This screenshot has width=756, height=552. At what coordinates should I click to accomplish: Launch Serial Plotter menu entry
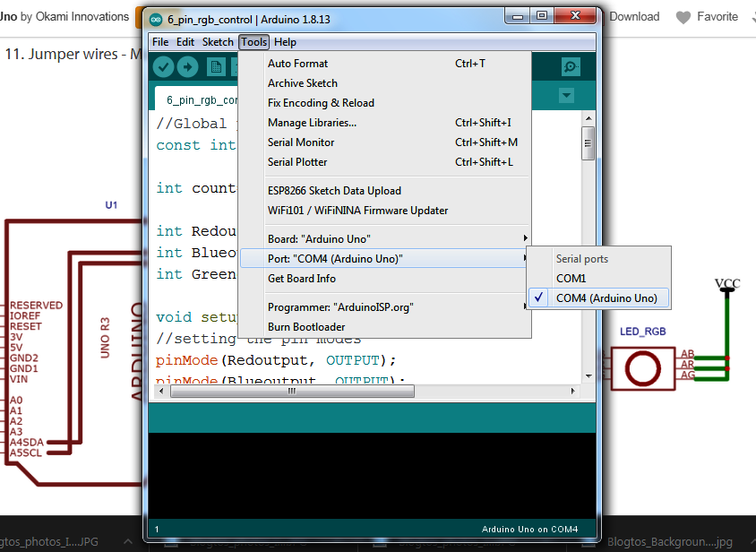click(x=385, y=162)
